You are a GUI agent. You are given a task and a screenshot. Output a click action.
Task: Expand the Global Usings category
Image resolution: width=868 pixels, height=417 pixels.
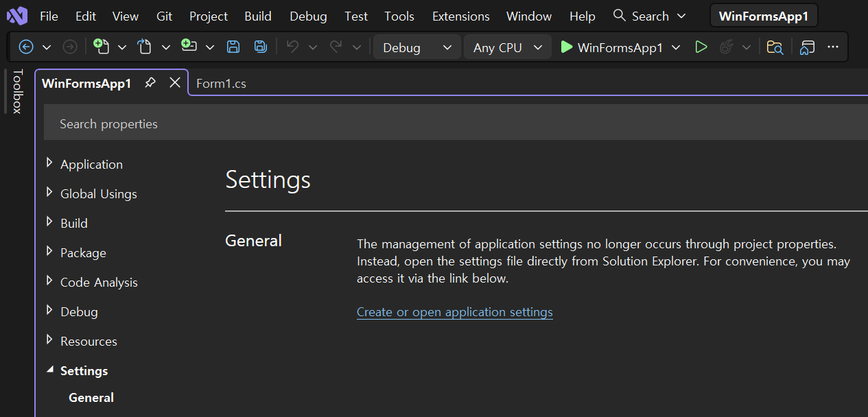point(49,193)
